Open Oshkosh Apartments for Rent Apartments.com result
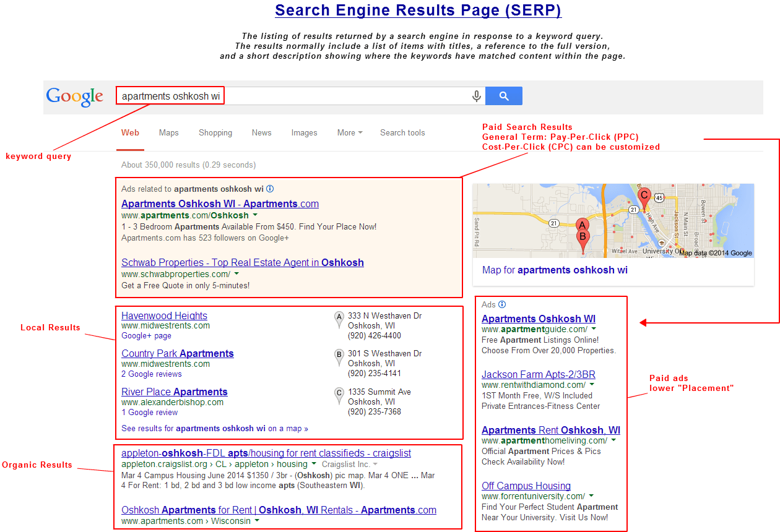780x532 pixels. [x=279, y=510]
